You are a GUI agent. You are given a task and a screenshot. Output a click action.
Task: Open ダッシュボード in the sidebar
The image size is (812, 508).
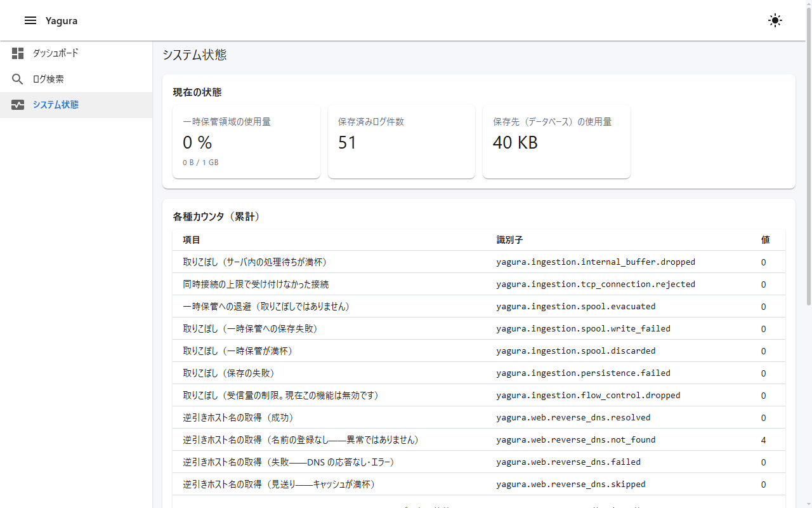pyautogui.click(x=76, y=53)
